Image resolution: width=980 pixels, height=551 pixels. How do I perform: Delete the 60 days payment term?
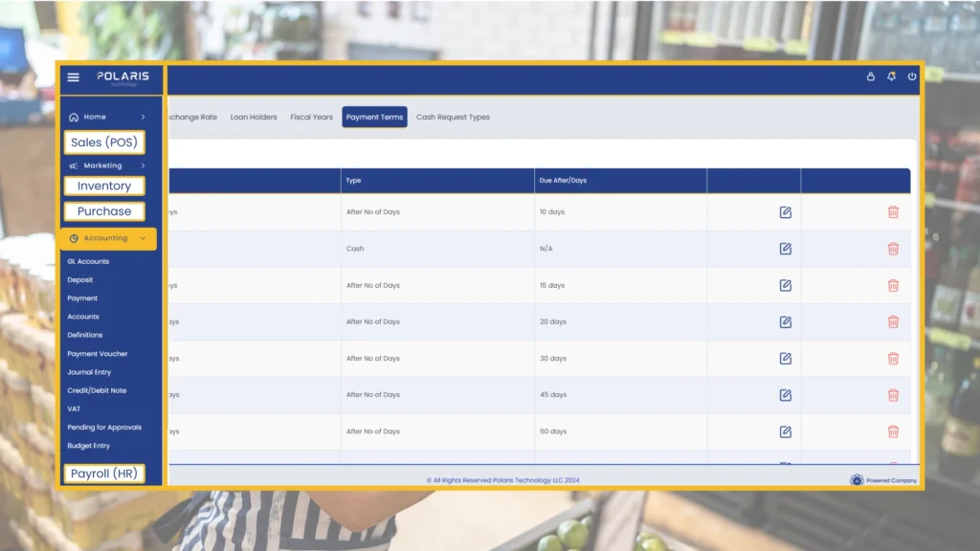(x=893, y=431)
